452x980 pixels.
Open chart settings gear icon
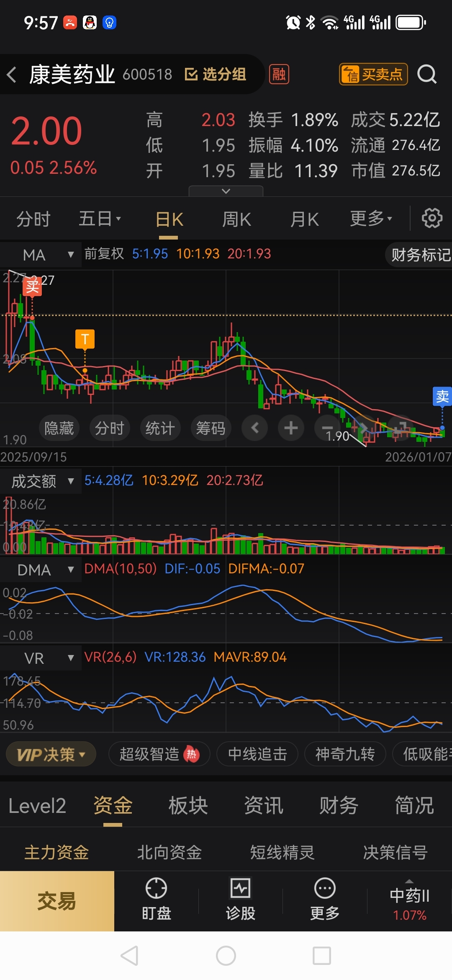[x=432, y=218]
